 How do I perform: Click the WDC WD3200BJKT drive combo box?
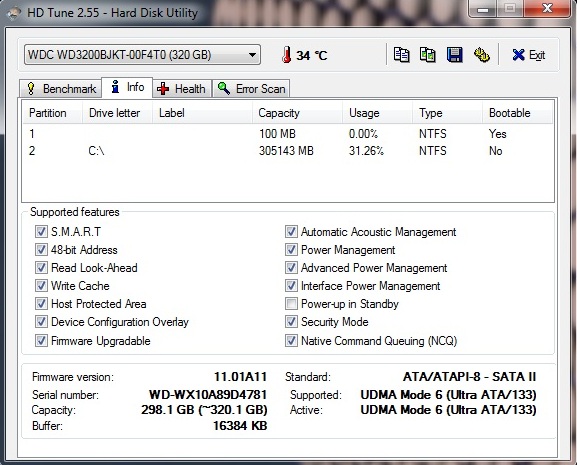pyautogui.click(x=142, y=55)
